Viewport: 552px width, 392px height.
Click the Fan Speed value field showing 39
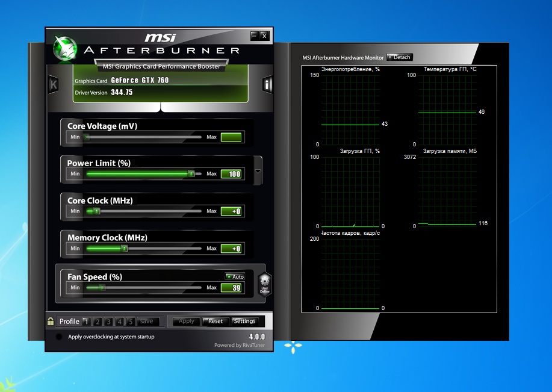coord(231,287)
